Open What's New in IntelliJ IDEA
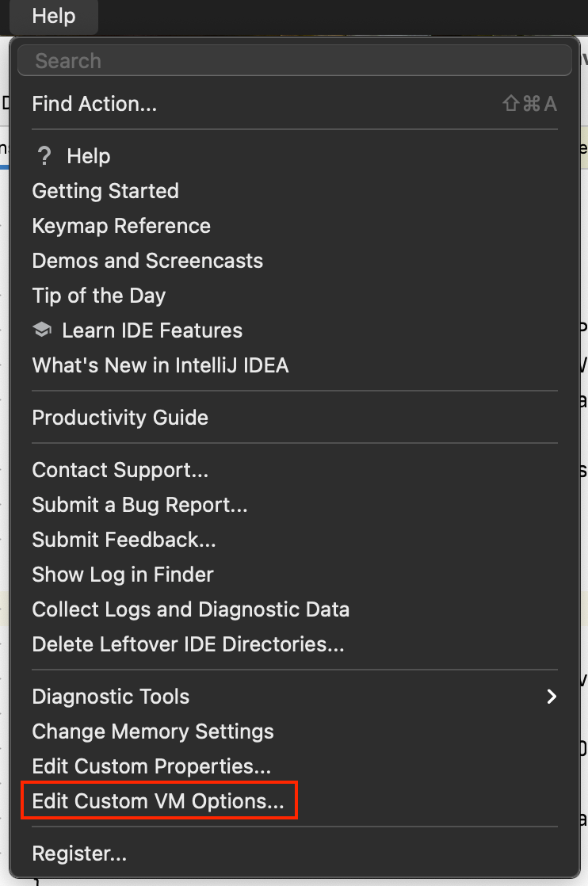Viewport: 588px width, 886px height. pos(160,365)
